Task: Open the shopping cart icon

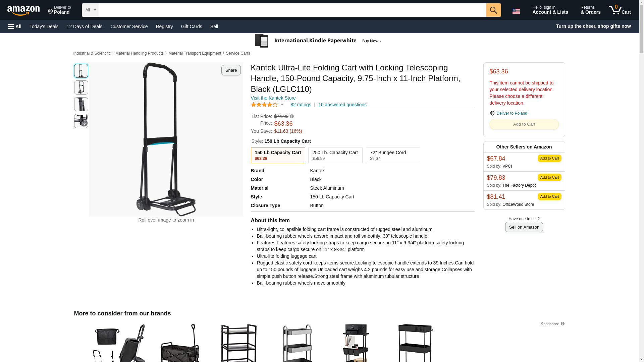Action: coord(620,10)
